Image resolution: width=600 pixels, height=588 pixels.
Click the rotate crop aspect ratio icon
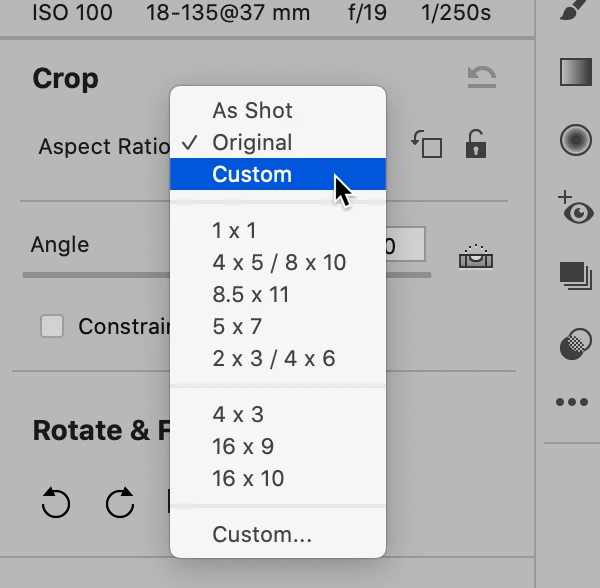(x=427, y=145)
